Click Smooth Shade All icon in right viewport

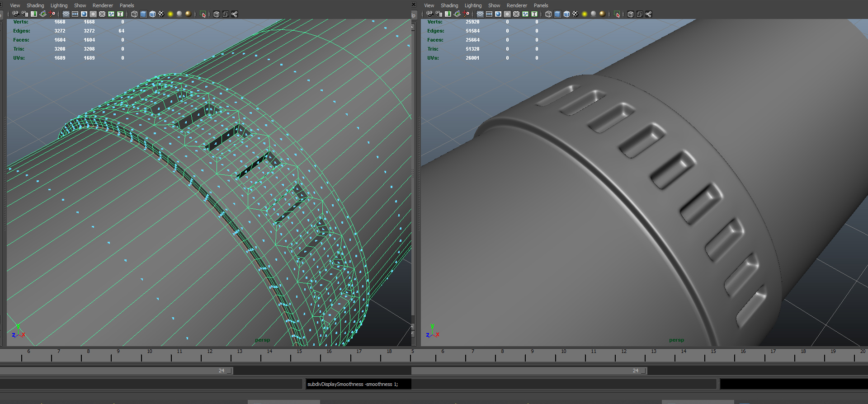click(557, 14)
